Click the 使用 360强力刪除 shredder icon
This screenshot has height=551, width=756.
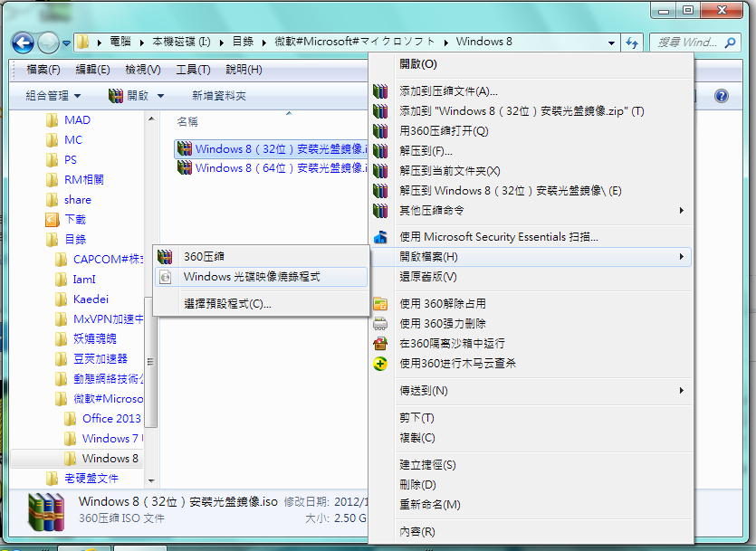pyautogui.click(x=380, y=324)
